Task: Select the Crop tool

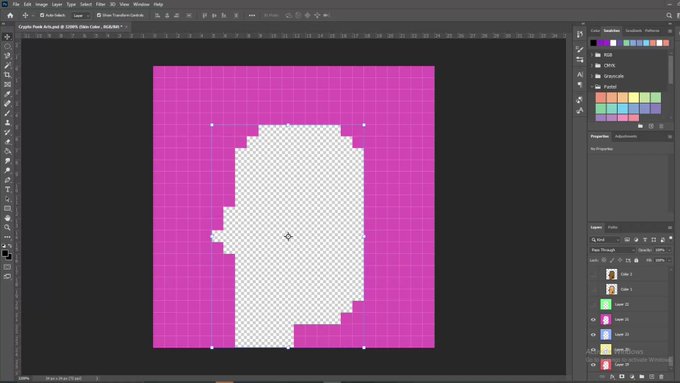Action: click(x=7, y=75)
